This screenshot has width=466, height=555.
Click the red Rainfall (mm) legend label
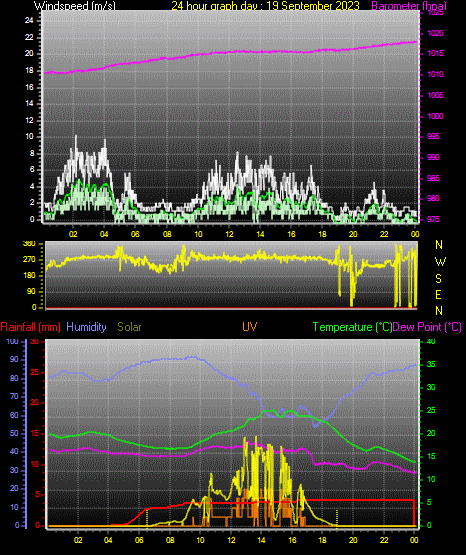(30, 327)
